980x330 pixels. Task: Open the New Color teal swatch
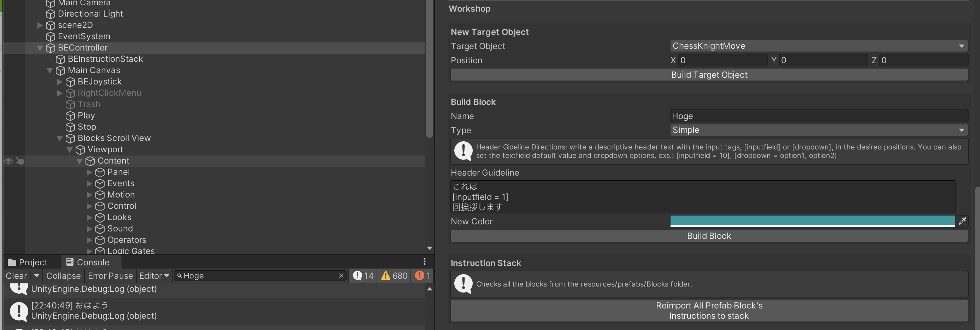point(812,221)
